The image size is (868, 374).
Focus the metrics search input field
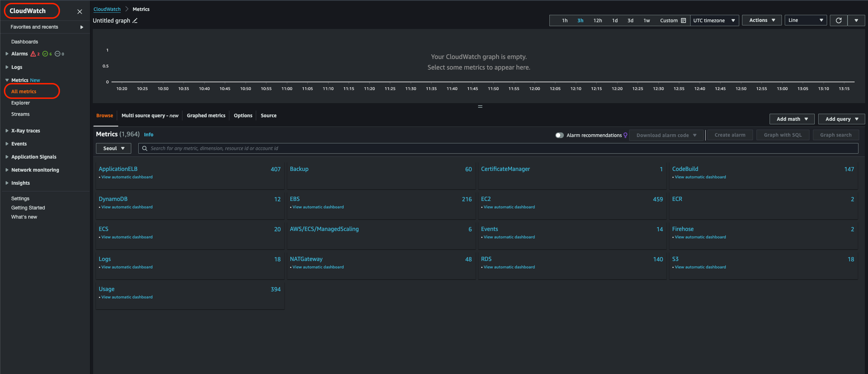tap(498, 148)
